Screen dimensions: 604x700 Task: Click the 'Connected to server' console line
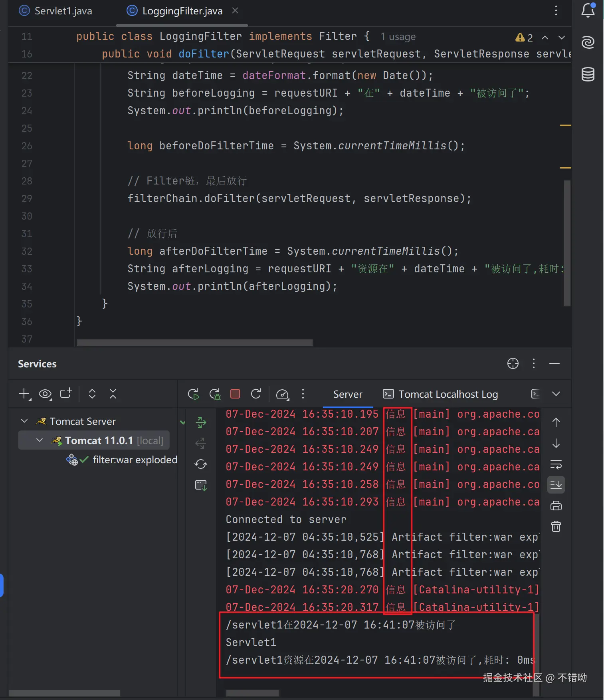pos(286,519)
